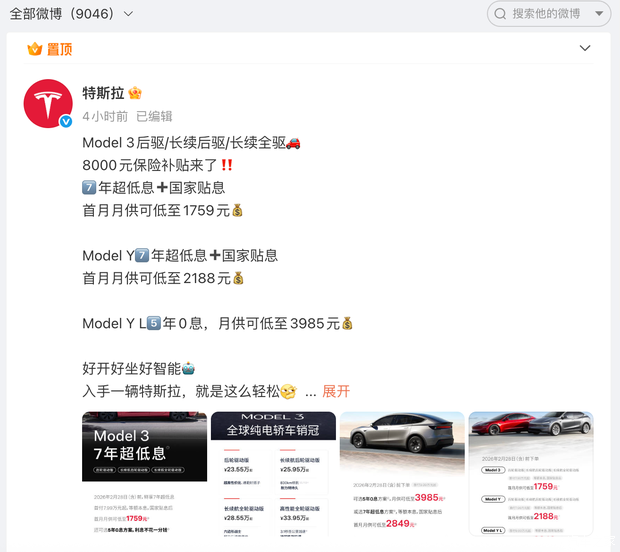Open the 全部微博 (9046) filter dropdown
This screenshot has height=552, width=620.
coord(71,14)
